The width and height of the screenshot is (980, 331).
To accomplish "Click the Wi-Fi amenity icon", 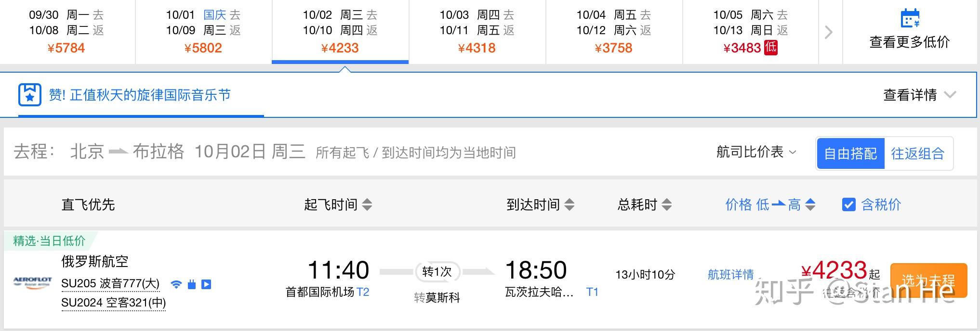I will click(176, 284).
